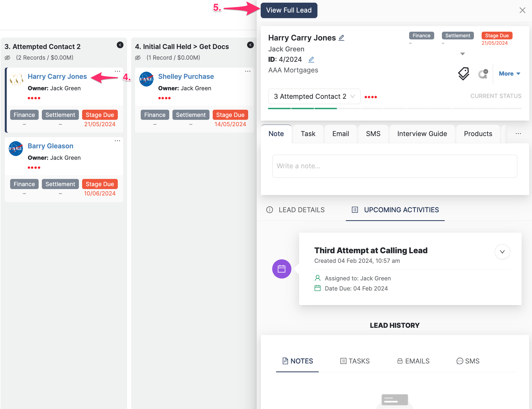The height and width of the screenshot is (409, 532).
Task: Open Shelley Purchase card three-dot menu
Action: coord(248,71)
